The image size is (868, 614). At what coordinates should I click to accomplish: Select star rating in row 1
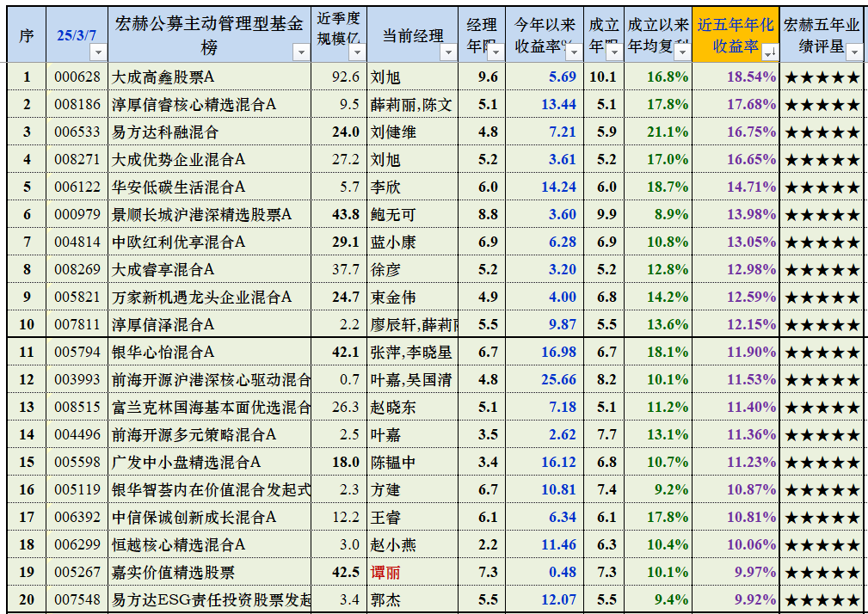822,77
